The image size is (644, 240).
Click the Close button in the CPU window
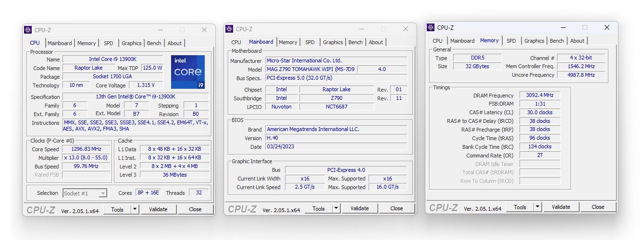click(195, 209)
